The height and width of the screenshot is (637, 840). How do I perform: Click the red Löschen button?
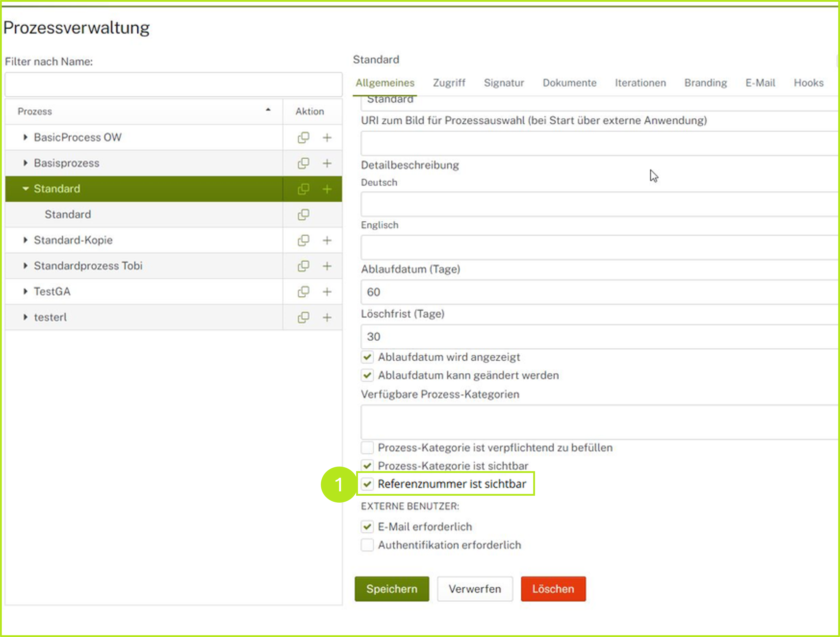(x=553, y=589)
